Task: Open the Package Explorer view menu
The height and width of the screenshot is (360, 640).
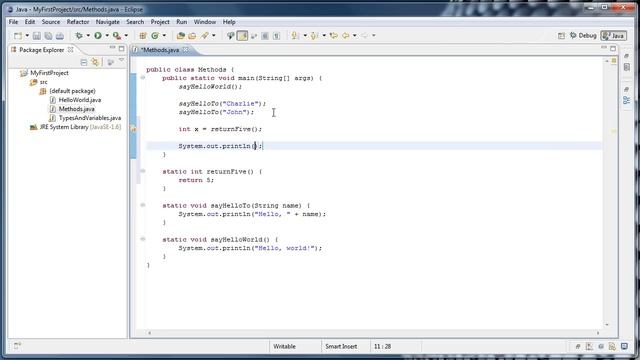Action: [x=121, y=61]
